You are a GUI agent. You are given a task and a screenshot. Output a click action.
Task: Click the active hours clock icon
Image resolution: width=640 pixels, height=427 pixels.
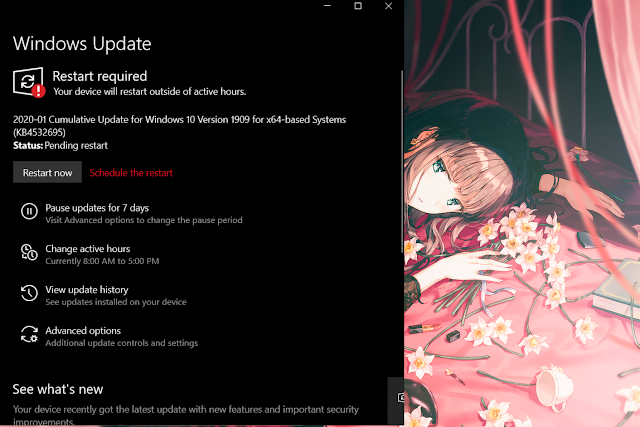point(29,252)
